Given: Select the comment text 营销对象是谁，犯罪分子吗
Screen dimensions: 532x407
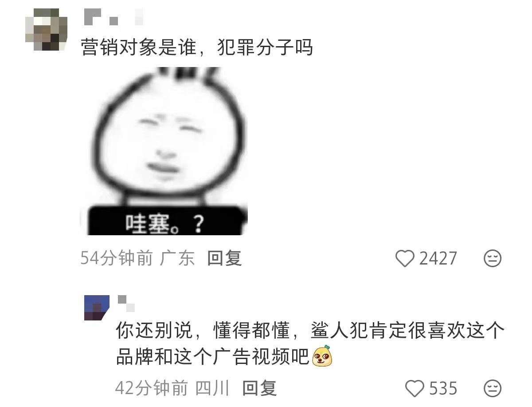Looking at the screenshot, I should (x=197, y=47).
